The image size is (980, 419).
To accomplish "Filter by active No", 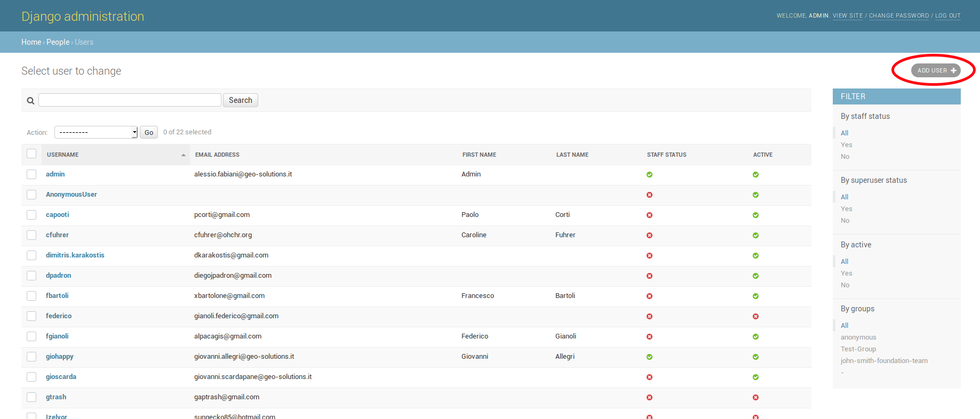I will coord(845,285).
